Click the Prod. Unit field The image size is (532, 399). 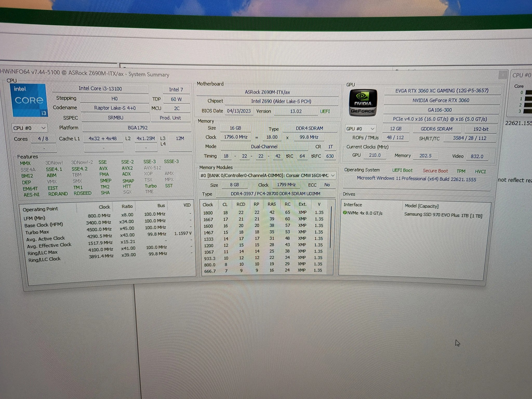[x=170, y=118]
